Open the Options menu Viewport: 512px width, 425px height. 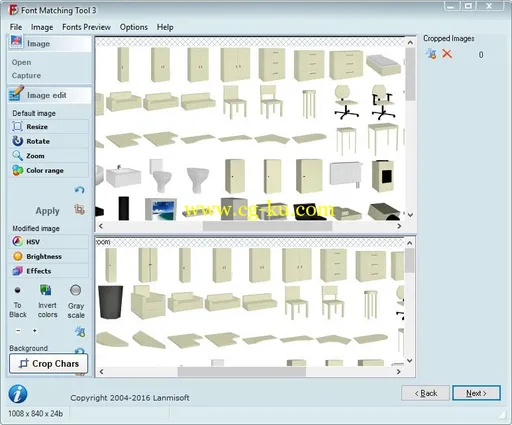point(134,27)
